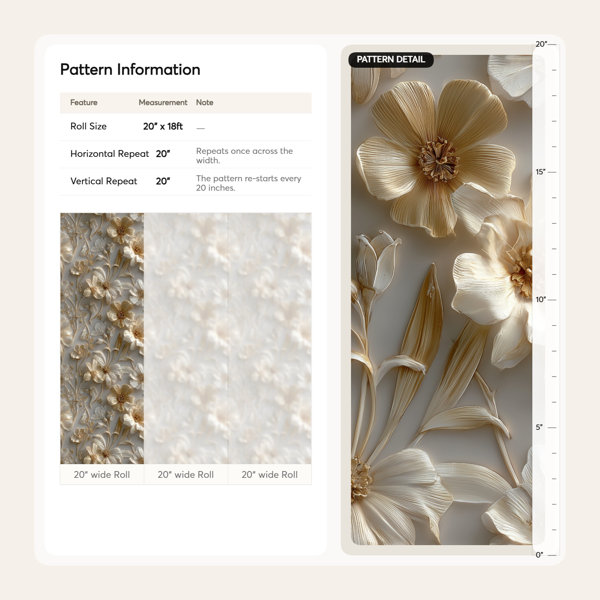The width and height of the screenshot is (600, 600).
Task: Click the PATTERN DETAIL badge
Action: point(391,60)
